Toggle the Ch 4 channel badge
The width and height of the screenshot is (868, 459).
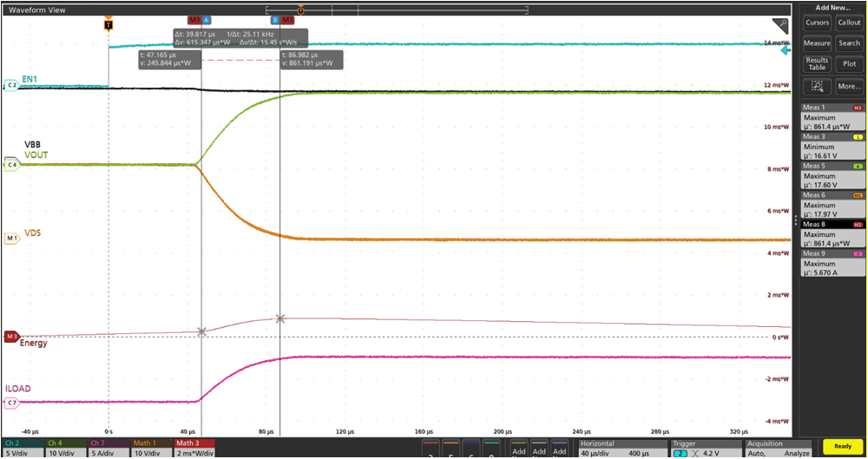[x=64, y=447]
